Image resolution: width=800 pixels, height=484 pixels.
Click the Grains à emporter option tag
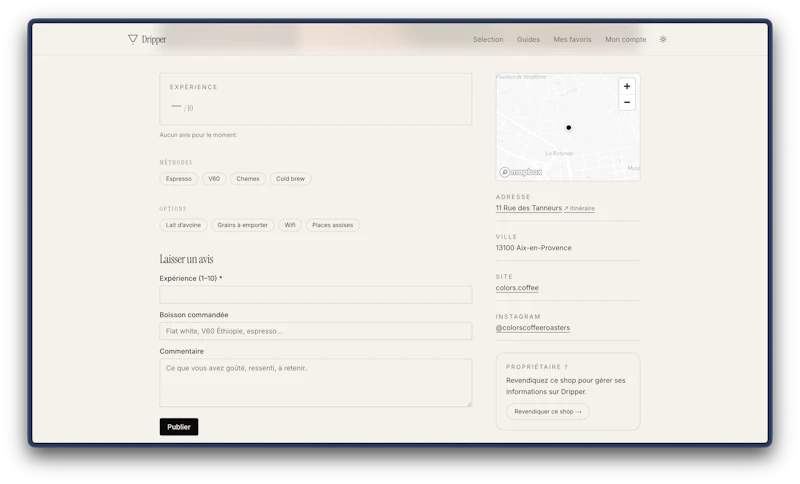pyautogui.click(x=242, y=225)
